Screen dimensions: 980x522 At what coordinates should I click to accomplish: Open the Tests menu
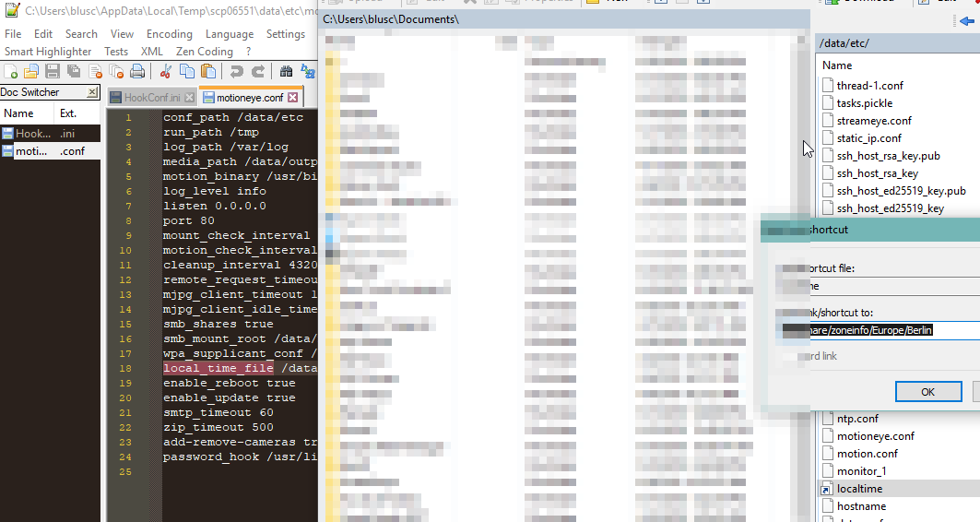(116, 52)
